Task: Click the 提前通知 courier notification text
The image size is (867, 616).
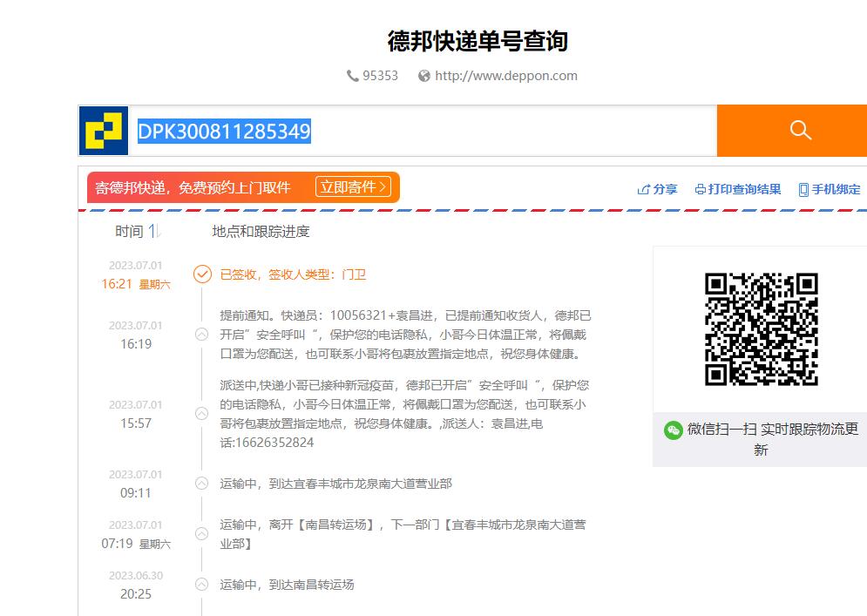Action: 405,335
